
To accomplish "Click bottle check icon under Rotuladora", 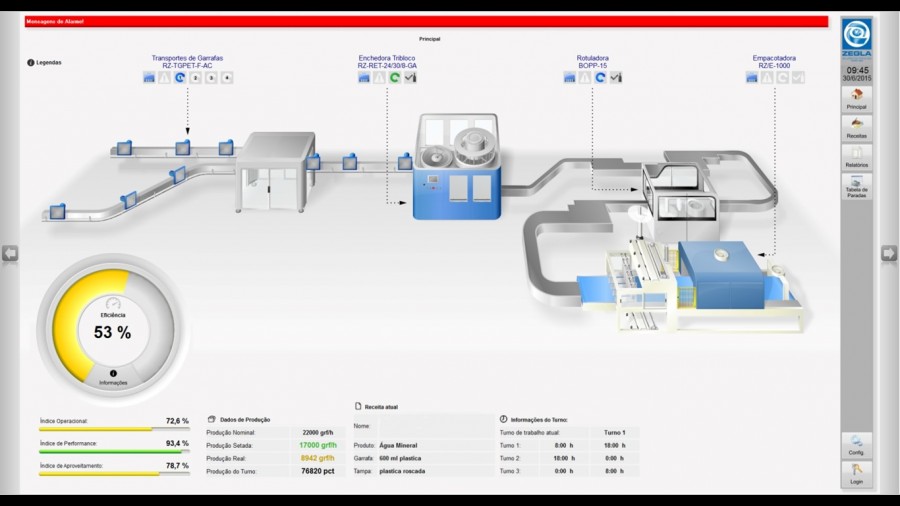I will click(x=616, y=77).
